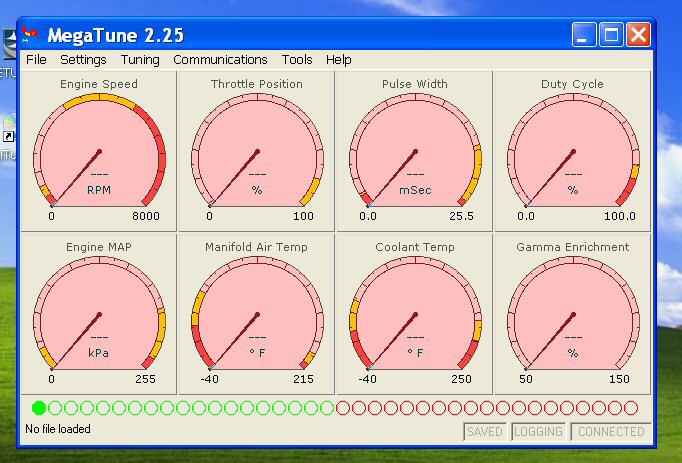Click the first red indicator circle
The height and width of the screenshot is (463, 682).
343,408
